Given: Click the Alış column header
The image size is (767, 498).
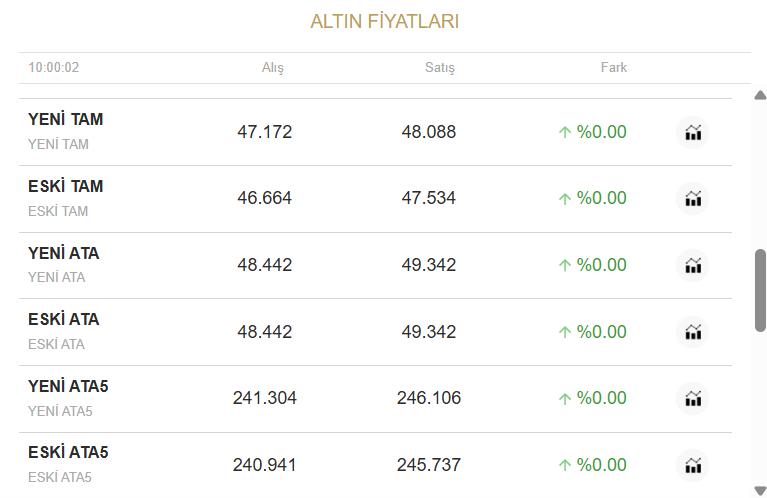Looking at the screenshot, I should (273, 68).
